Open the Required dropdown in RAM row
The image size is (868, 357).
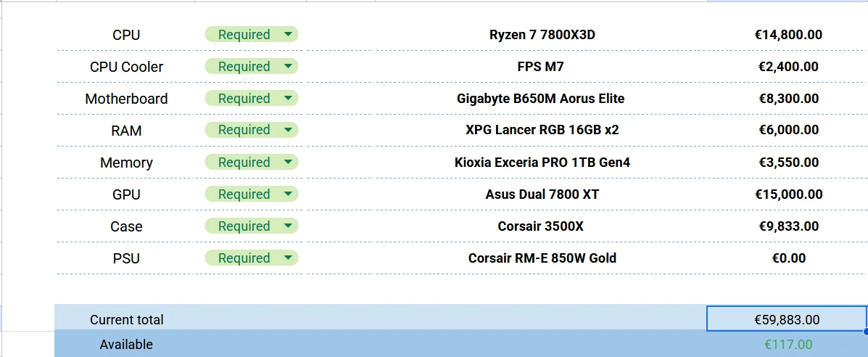point(252,131)
